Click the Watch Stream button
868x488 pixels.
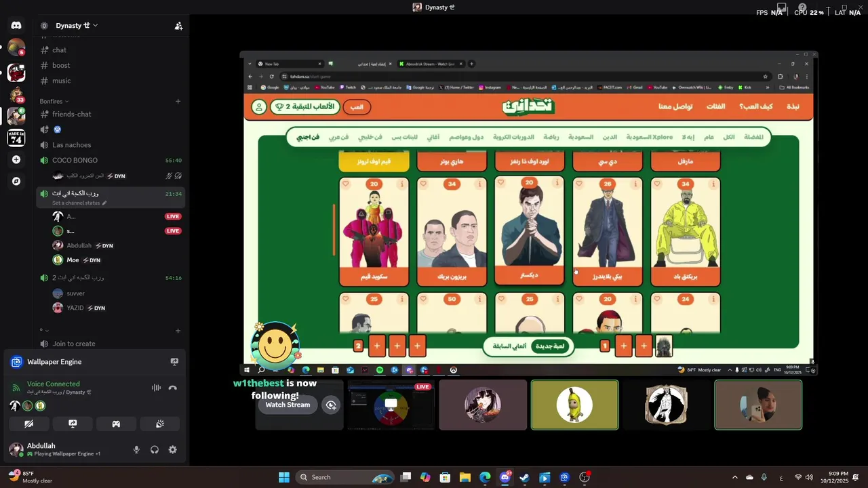click(288, 405)
